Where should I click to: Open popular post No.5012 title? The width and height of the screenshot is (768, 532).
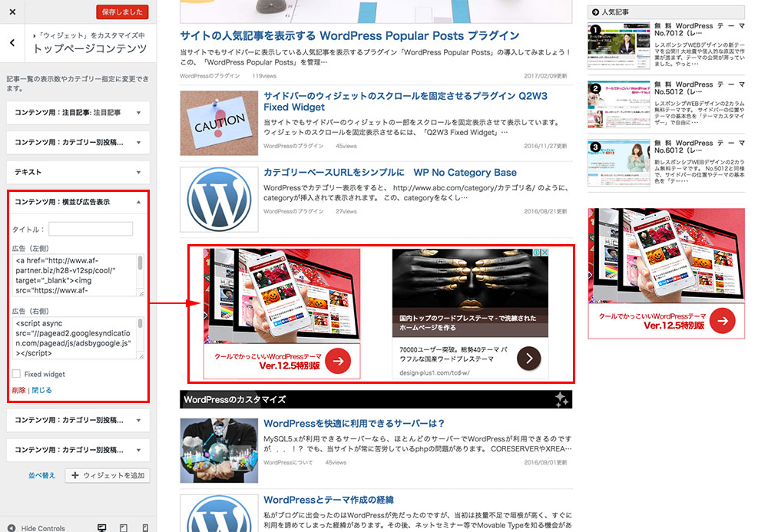[700, 88]
